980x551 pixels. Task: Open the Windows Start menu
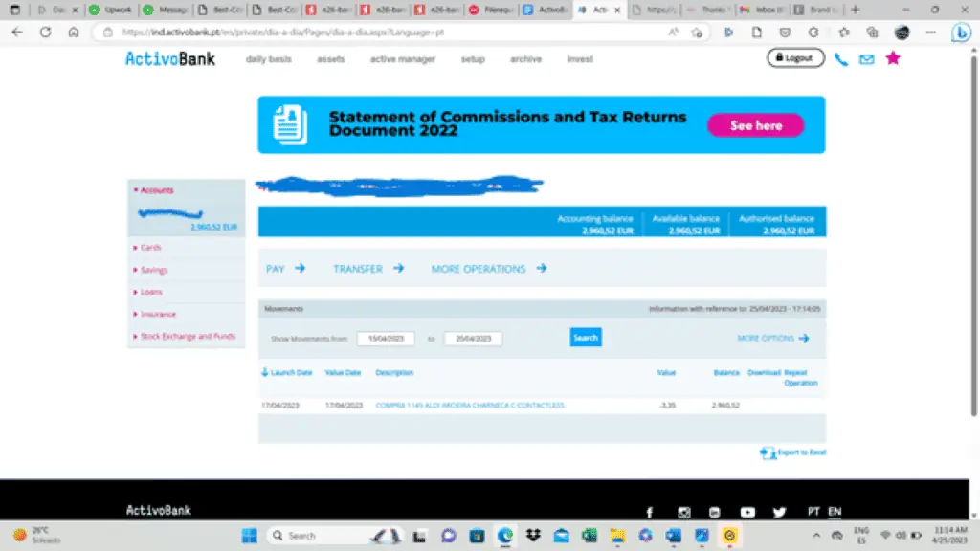[250, 536]
